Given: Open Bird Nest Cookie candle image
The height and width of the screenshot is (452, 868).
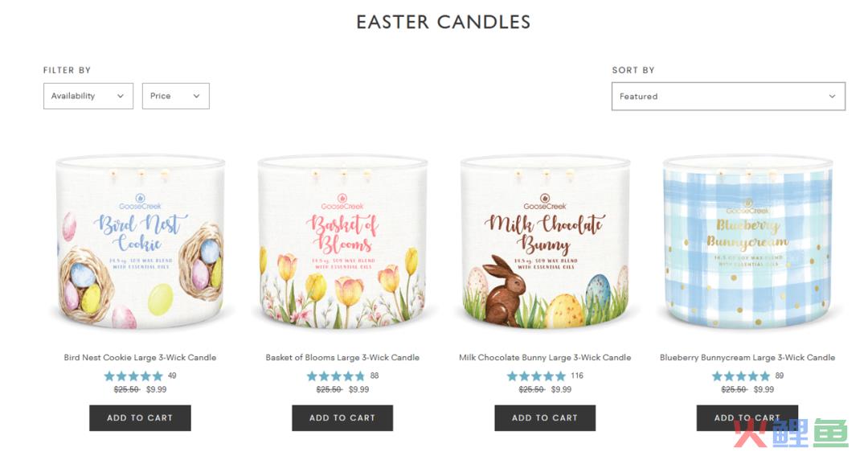Looking at the screenshot, I should [x=140, y=242].
